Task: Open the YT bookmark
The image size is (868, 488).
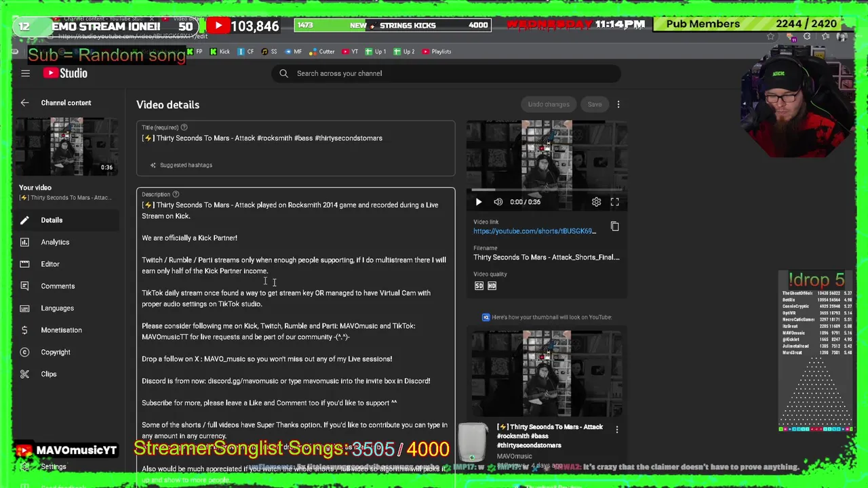Action: point(351,52)
